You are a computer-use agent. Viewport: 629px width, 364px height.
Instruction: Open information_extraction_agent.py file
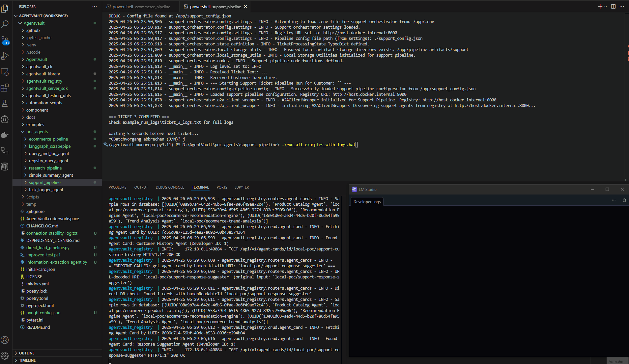[x=57, y=262]
